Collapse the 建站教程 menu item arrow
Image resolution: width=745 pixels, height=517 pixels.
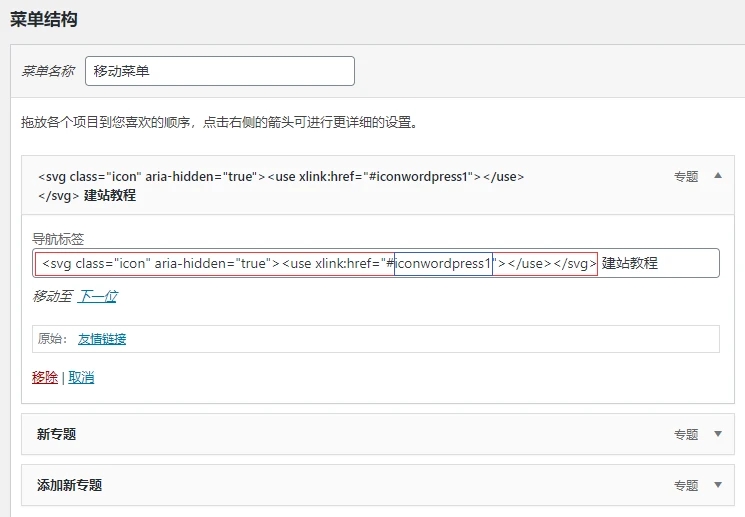(x=717, y=176)
